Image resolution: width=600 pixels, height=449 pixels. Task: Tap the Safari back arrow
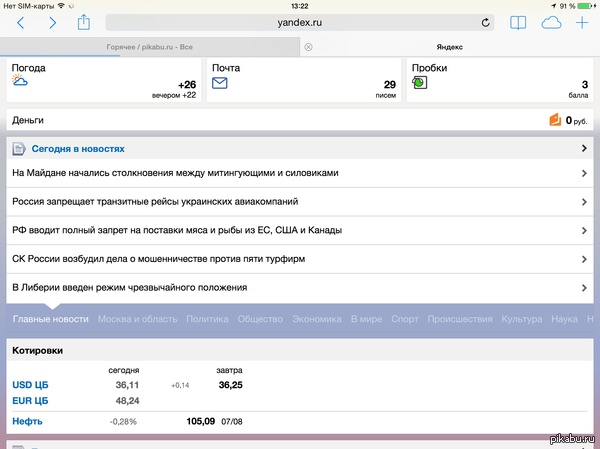21,22
